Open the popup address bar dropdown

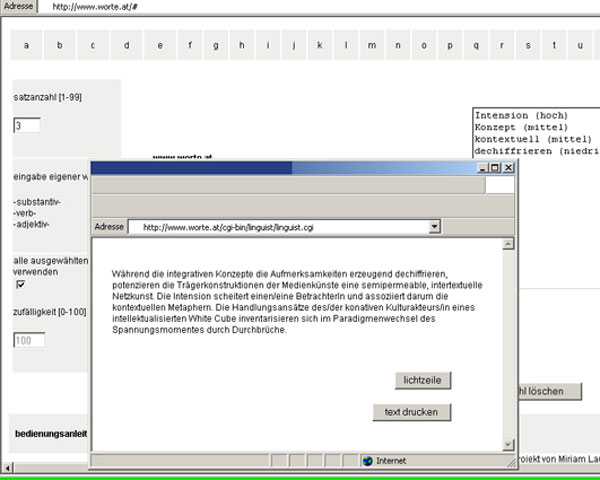tap(434, 227)
